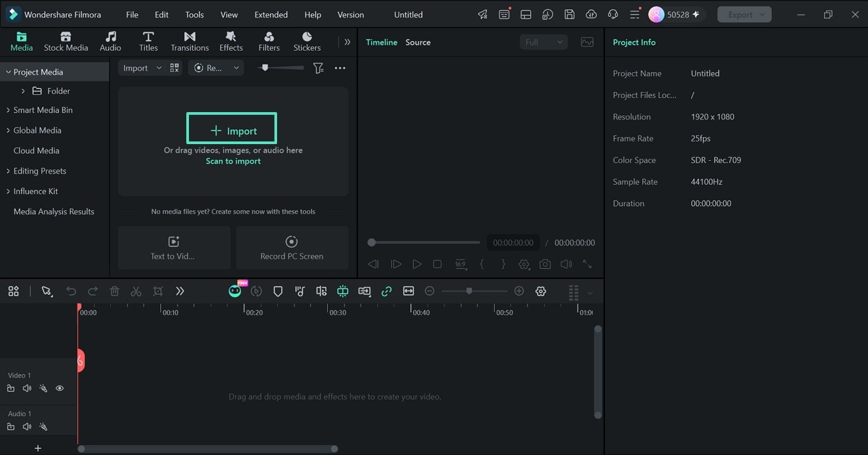The image size is (868, 455).
Task: Click Record PC Screen button
Action: point(292,248)
